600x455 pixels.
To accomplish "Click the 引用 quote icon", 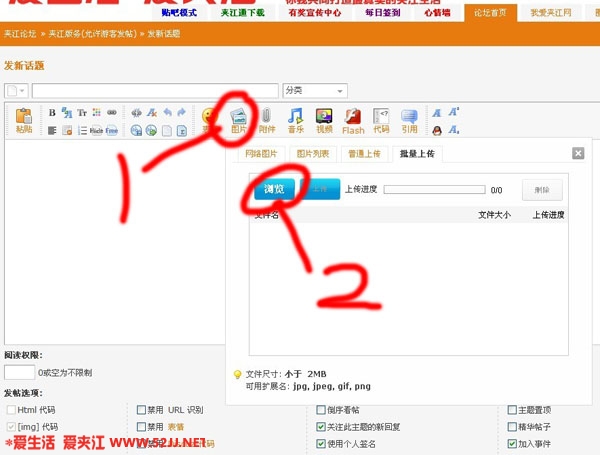I will (409, 119).
